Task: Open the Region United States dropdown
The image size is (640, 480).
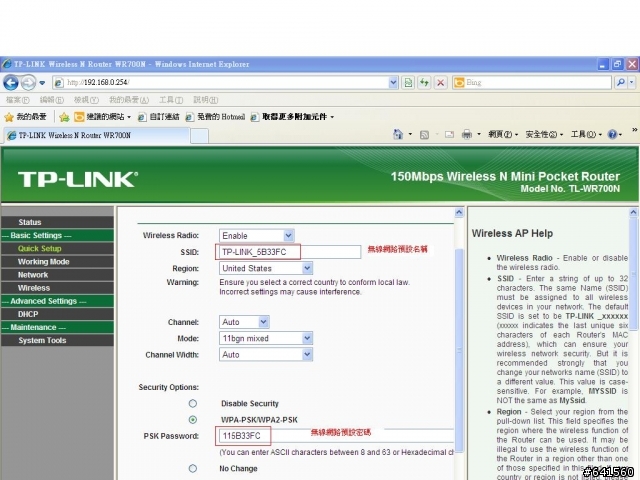Action: (x=266, y=268)
